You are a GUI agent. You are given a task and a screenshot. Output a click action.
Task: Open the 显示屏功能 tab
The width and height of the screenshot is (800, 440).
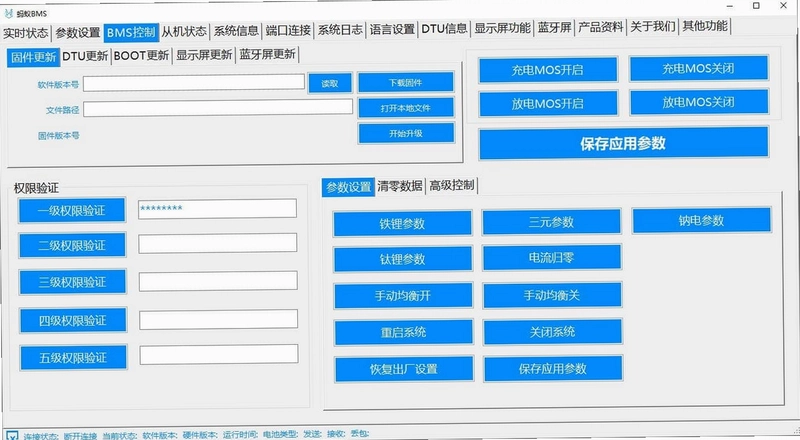coord(503,28)
